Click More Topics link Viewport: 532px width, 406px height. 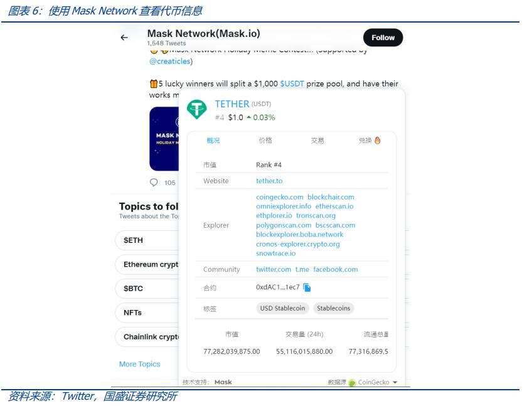[x=139, y=364]
